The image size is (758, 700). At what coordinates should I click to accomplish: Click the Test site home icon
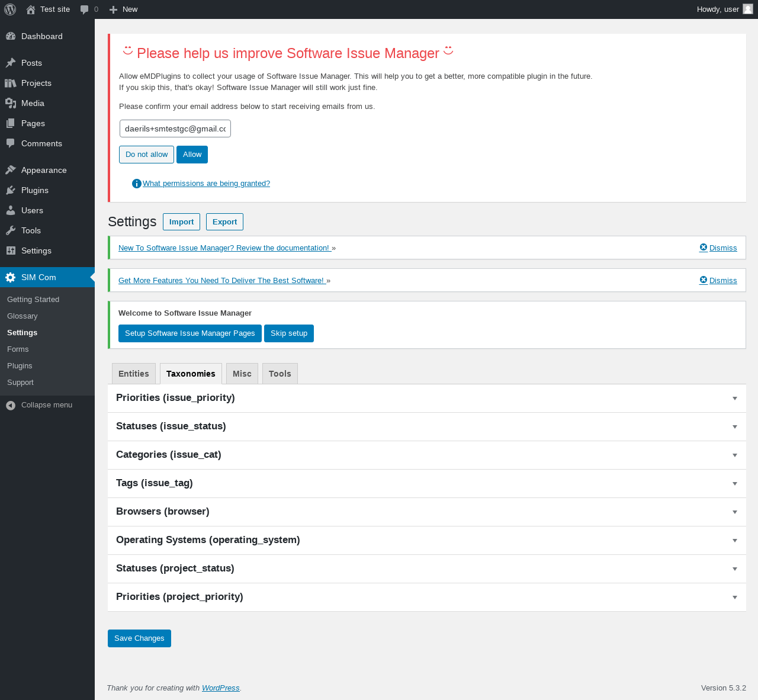[x=31, y=9]
